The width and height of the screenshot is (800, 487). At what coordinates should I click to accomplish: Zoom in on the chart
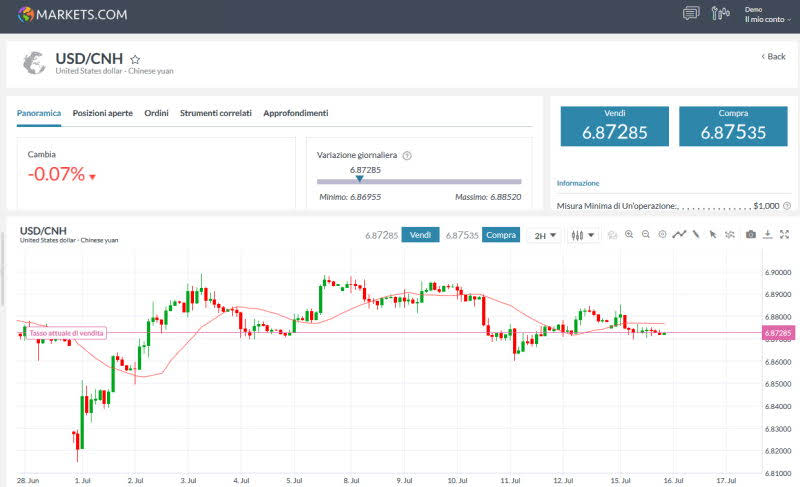click(x=629, y=235)
